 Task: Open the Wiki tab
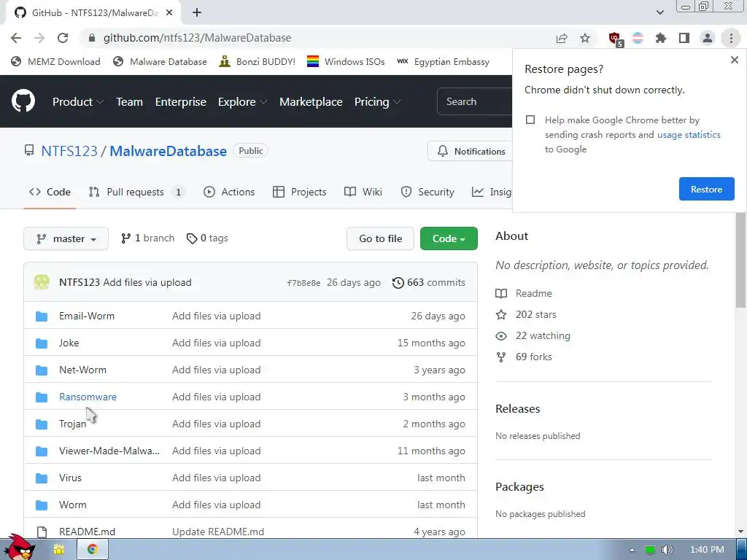[x=363, y=192]
